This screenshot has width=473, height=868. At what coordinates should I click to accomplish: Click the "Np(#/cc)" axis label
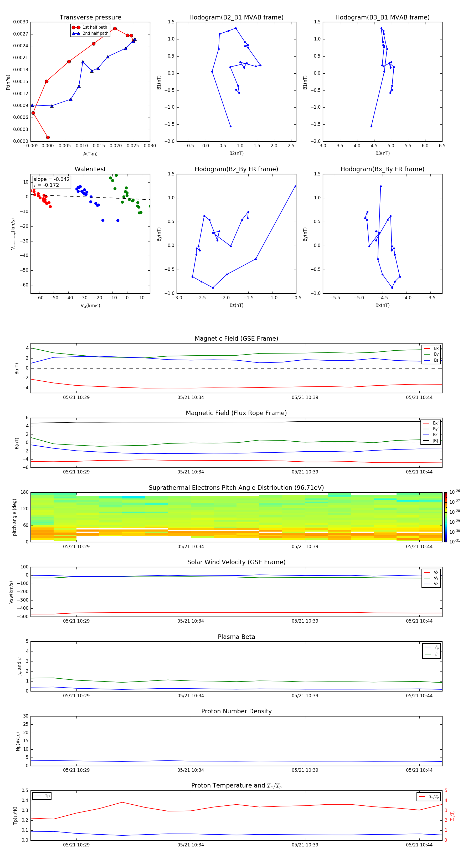[18, 741]
